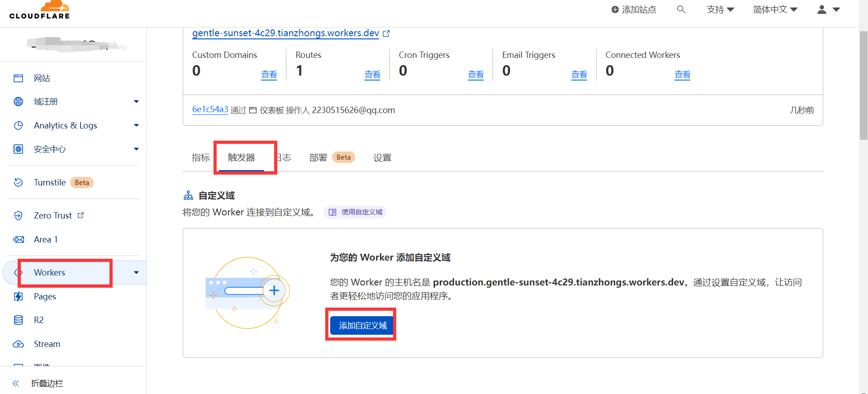Viewport: 868px width, 394px height.
Task: Collapse the sidebar with double-chevron icon
Action: coord(16,383)
